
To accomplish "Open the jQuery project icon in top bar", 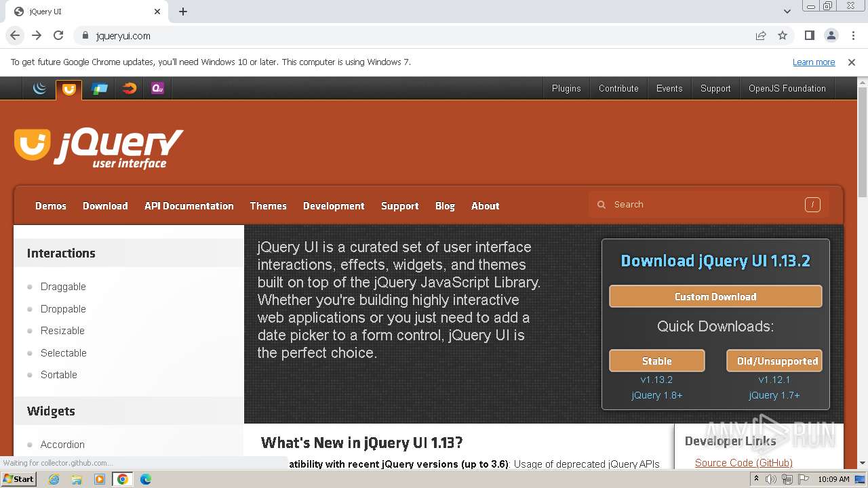I will [x=39, y=88].
